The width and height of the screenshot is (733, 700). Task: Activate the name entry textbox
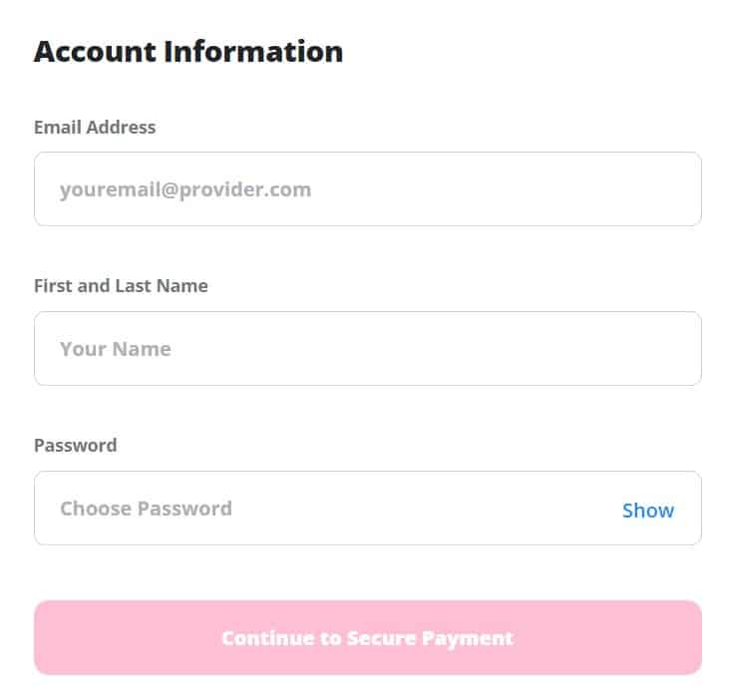tap(367, 349)
